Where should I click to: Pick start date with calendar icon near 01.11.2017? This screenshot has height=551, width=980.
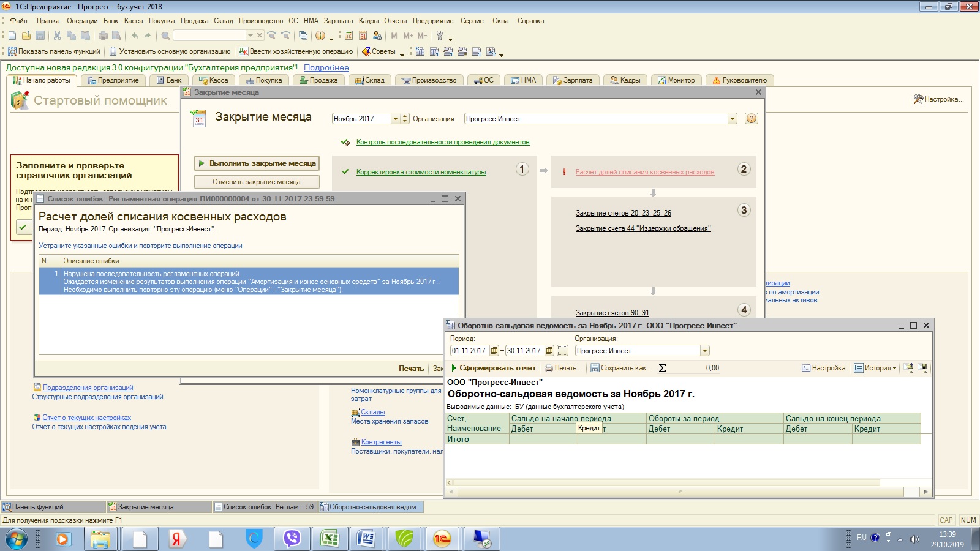[x=494, y=351]
